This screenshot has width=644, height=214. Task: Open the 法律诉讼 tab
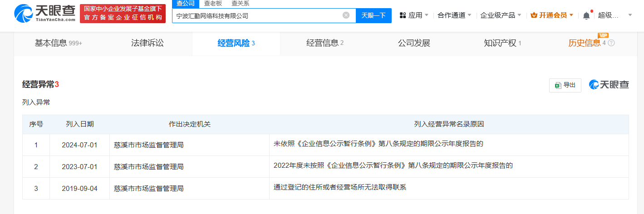point(147,44)
